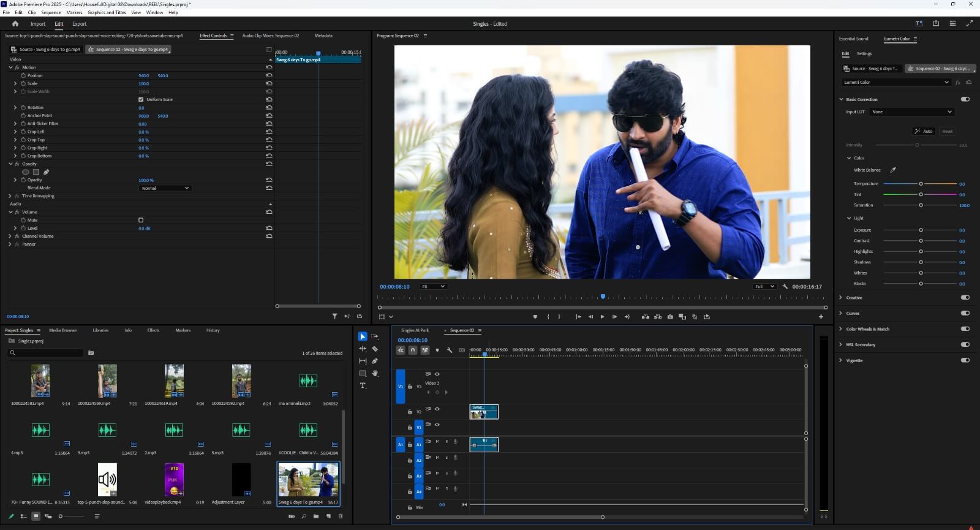Select the Hand tool
Screen dimensions: 980x530
tap(375, 373)
